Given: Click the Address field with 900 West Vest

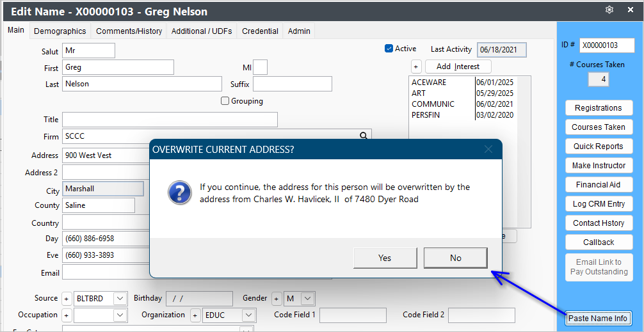Looking at the screenshot, I should pos(106,155).
